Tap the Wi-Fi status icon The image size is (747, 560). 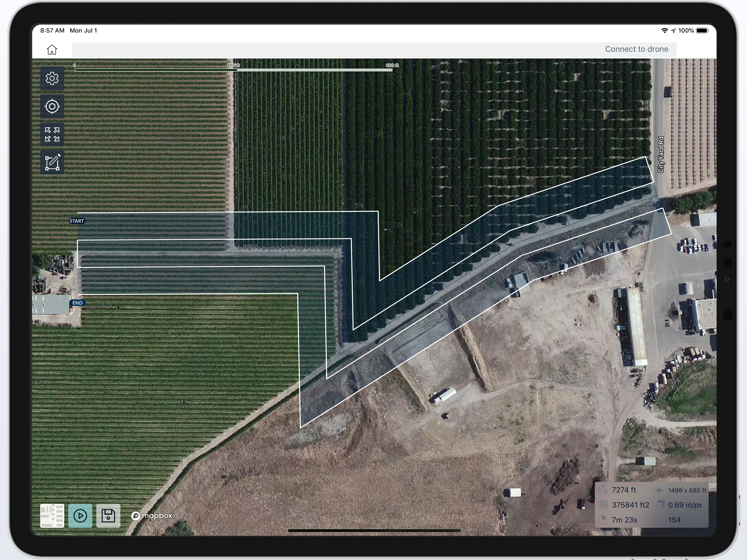point(664,30)
